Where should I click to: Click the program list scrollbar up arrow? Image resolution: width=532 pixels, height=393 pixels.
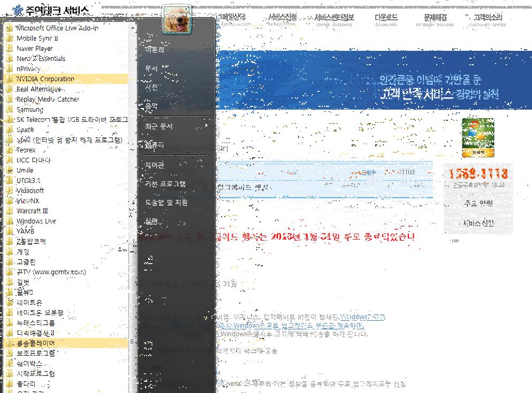click(x=133, y=27)
